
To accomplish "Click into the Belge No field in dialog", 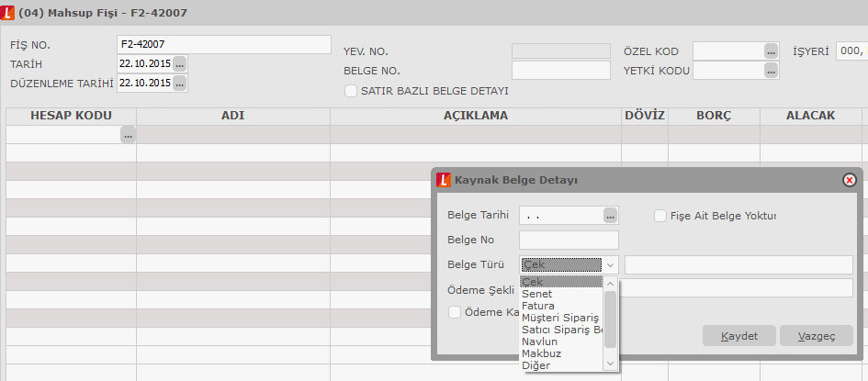I will 569,241.
